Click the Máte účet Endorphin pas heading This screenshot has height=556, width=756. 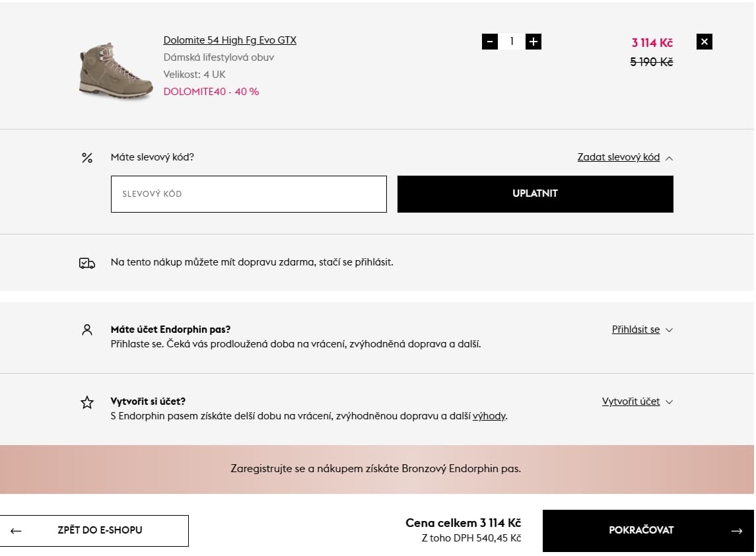click(x=170, y=330)
